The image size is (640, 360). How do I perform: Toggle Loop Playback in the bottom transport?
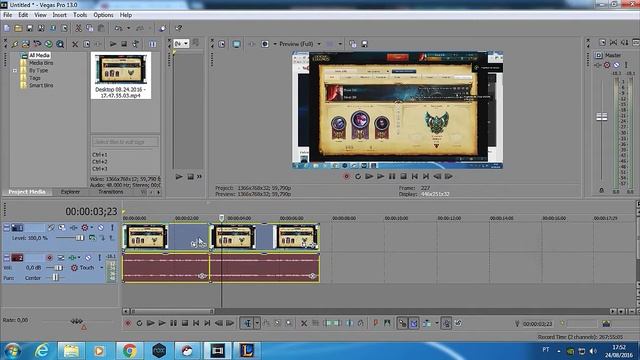(139, 323)
